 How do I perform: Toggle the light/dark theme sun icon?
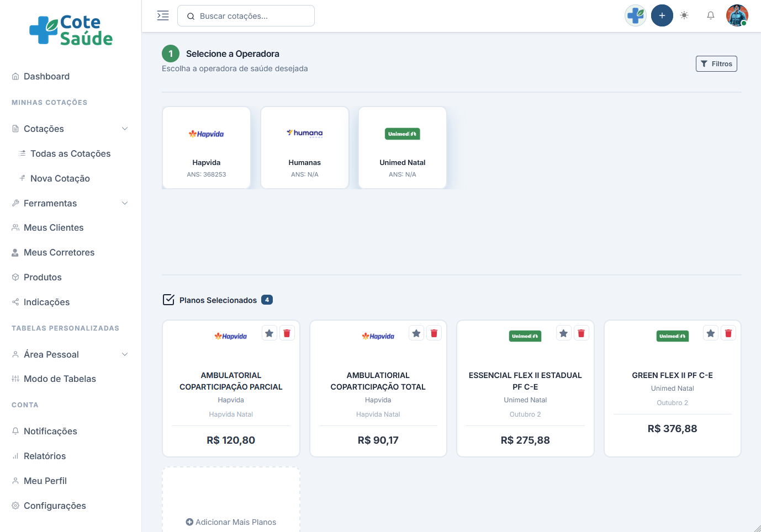pos(684,15)
